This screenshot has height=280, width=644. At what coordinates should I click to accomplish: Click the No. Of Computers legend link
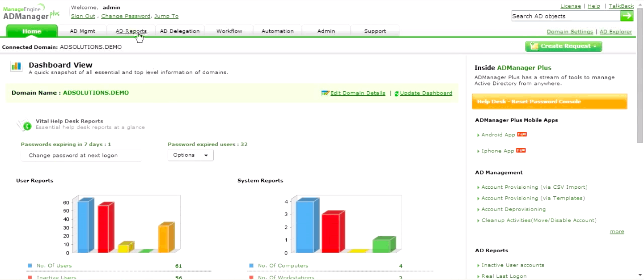[283, 266]
